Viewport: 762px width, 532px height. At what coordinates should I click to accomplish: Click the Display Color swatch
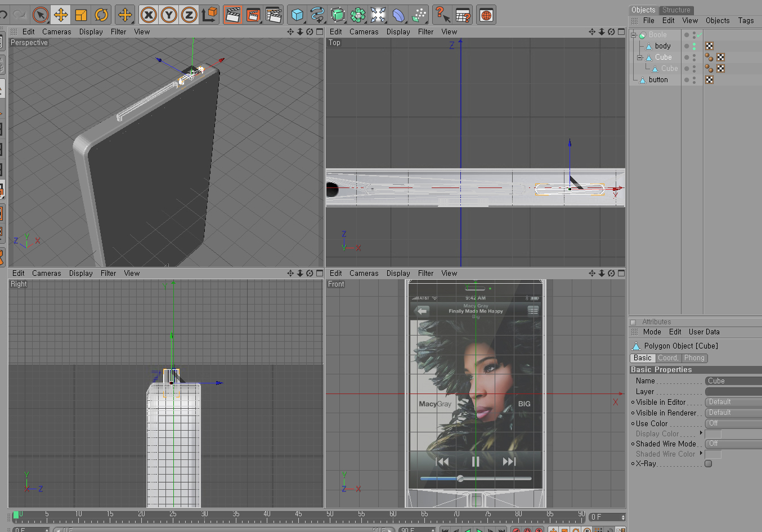[x=713, y=434]
